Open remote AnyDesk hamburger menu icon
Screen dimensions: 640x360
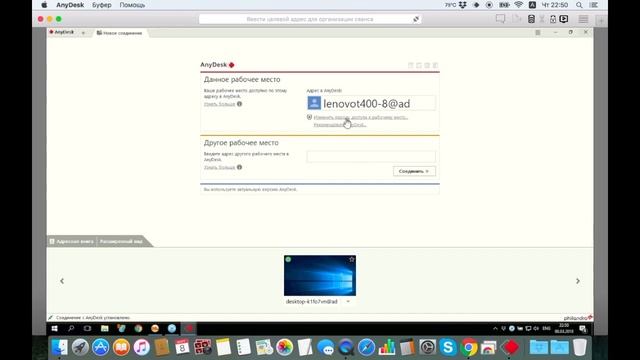tap(538, 32)
